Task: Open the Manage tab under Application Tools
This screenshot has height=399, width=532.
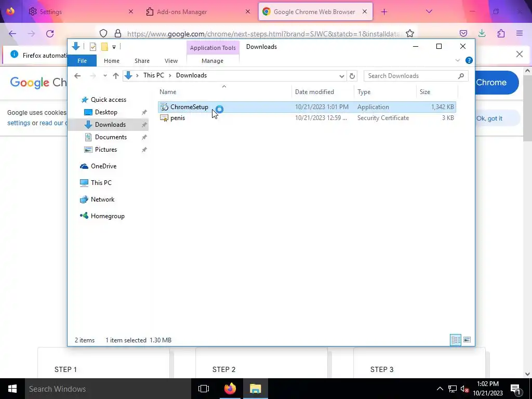Action: pyautogui.click(x=212, y=61)
